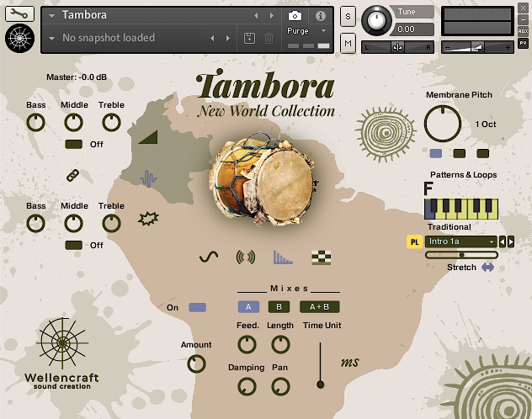Select the previous instrument arrow

(256, 16)
